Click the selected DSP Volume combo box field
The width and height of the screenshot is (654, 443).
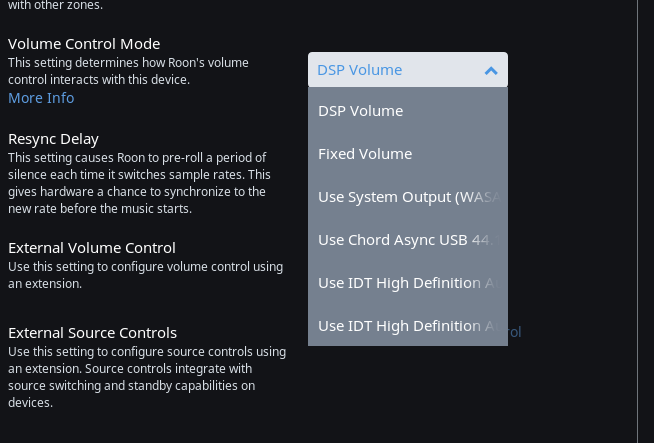(x=407, y=70)
